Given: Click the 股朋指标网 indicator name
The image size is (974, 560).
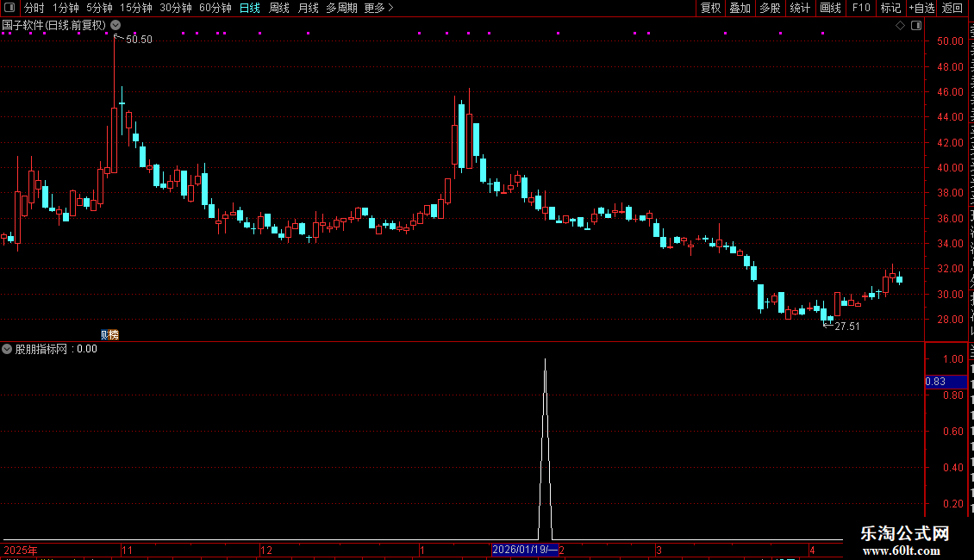Looking at the screenshot, I should tap(41, 349).
